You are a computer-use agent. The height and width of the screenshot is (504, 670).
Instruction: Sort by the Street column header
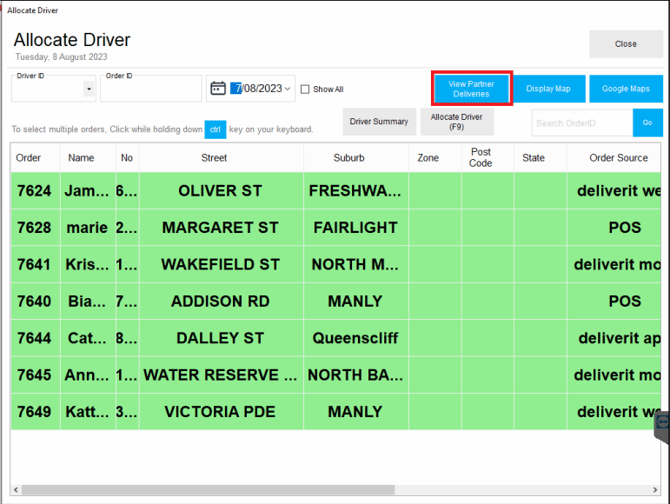click(214, 158)
